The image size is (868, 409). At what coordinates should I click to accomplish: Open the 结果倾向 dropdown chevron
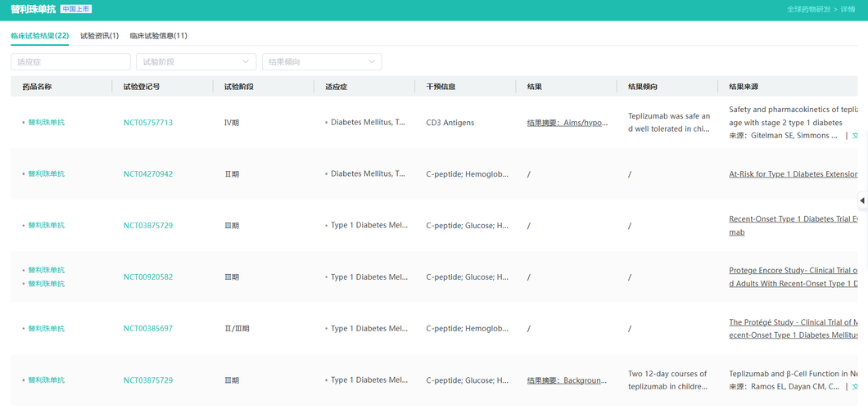[371, 62]
